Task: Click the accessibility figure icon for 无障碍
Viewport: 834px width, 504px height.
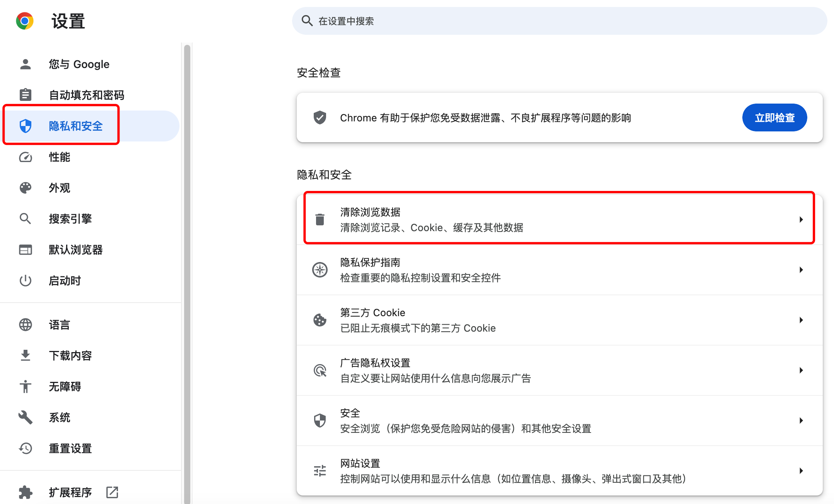Action: [26, 387]
